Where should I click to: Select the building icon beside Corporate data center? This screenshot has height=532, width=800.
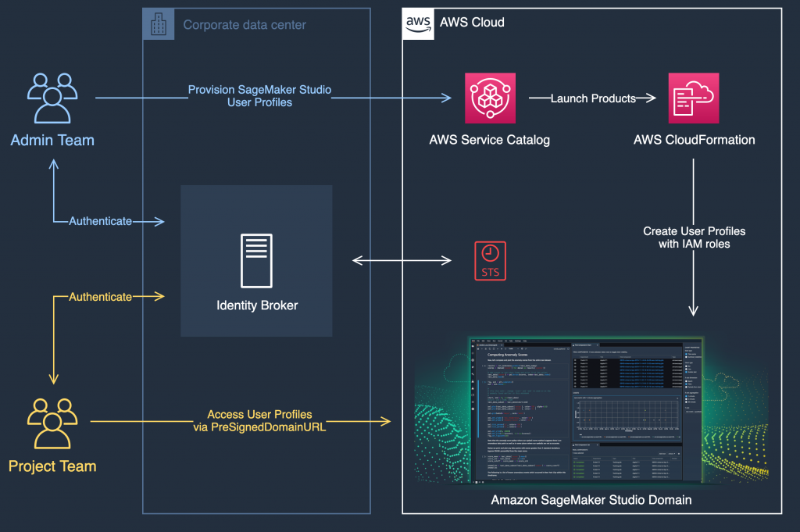[159, 24]
